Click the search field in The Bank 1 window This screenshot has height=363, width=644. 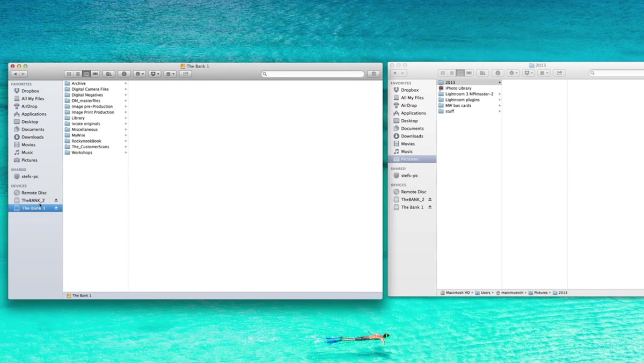pos(313,74)
